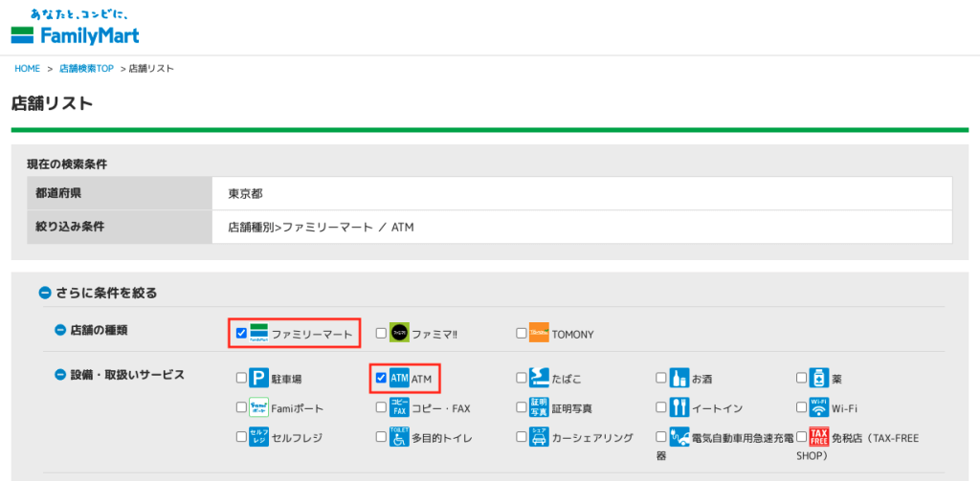Screen dimensions: 980x481
Task: Enable the Famiポート checkbox
Action: point(241,408)
